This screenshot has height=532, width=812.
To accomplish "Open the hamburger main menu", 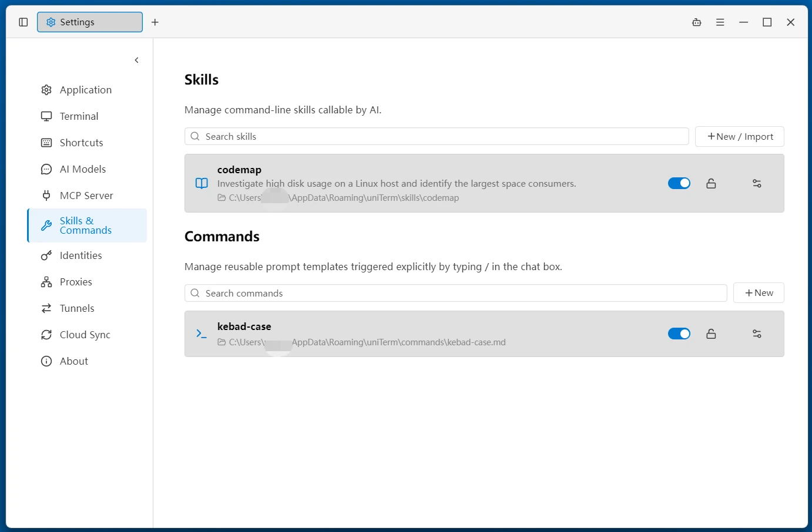I will 720,22.
